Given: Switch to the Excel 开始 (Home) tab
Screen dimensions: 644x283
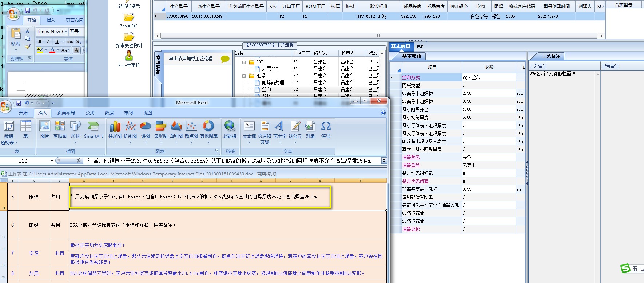Looking at the screenshot, I should 23,113.
